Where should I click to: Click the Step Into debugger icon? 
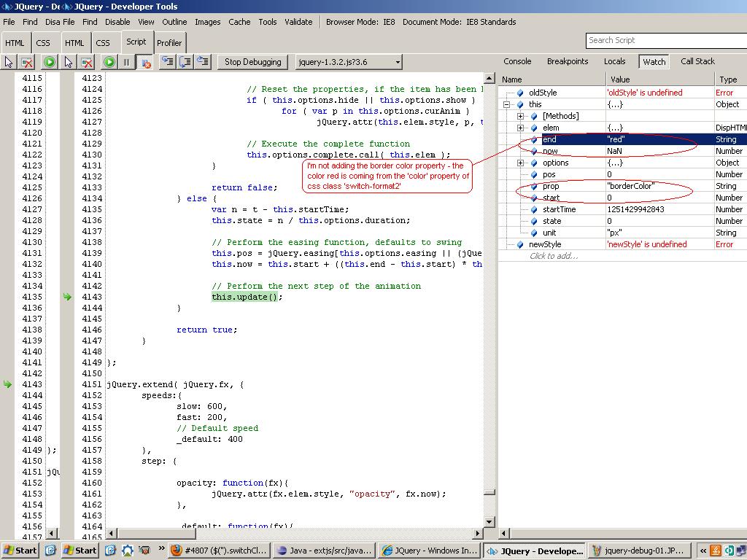[167, 62]
